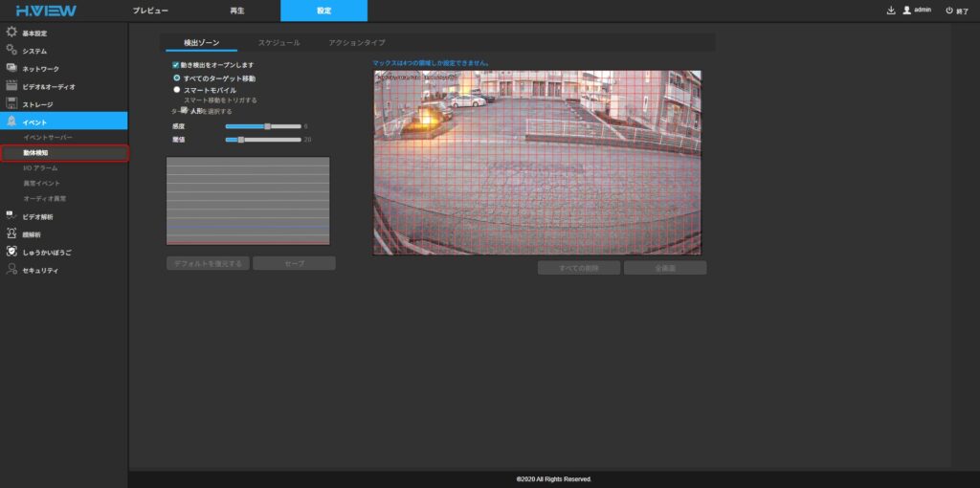980x488 pixels.
Task: Click the 基本設定 gear icon in sidebar
Action: [x=11, y=33]
